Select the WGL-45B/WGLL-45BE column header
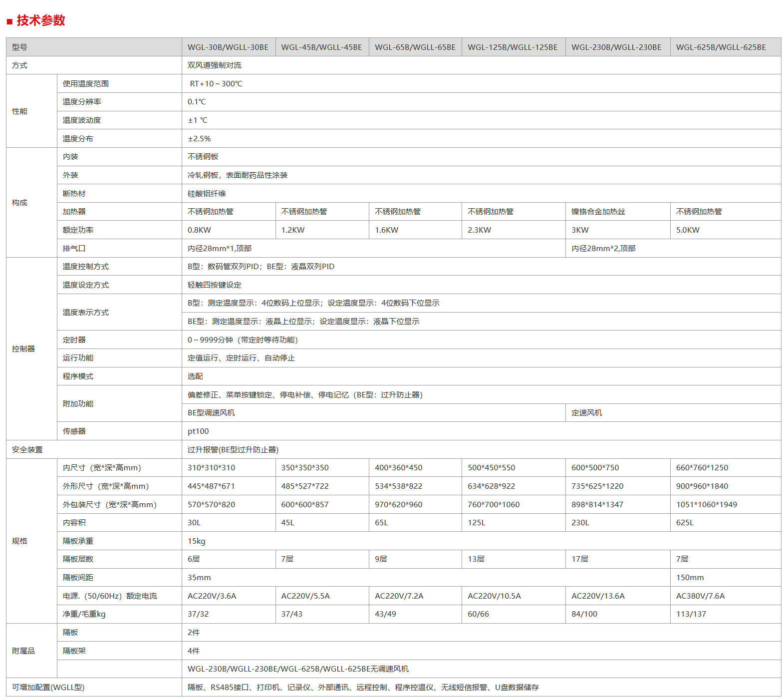Screen dimensions: 784x699 point(321,47)
